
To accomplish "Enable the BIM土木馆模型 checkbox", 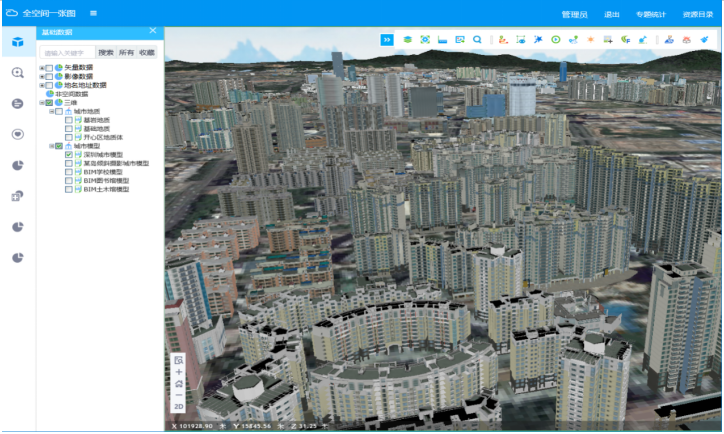I will point(68,190).
